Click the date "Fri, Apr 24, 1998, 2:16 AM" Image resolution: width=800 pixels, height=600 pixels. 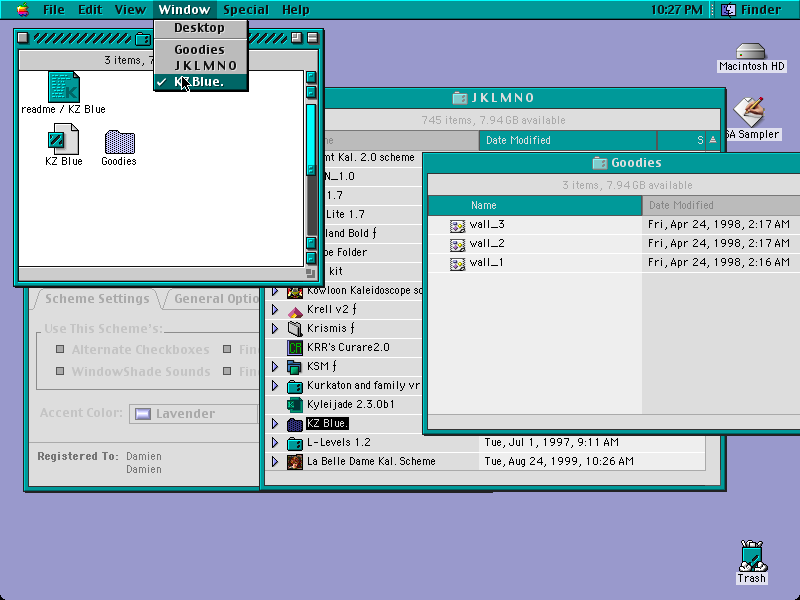coord(719,262)
